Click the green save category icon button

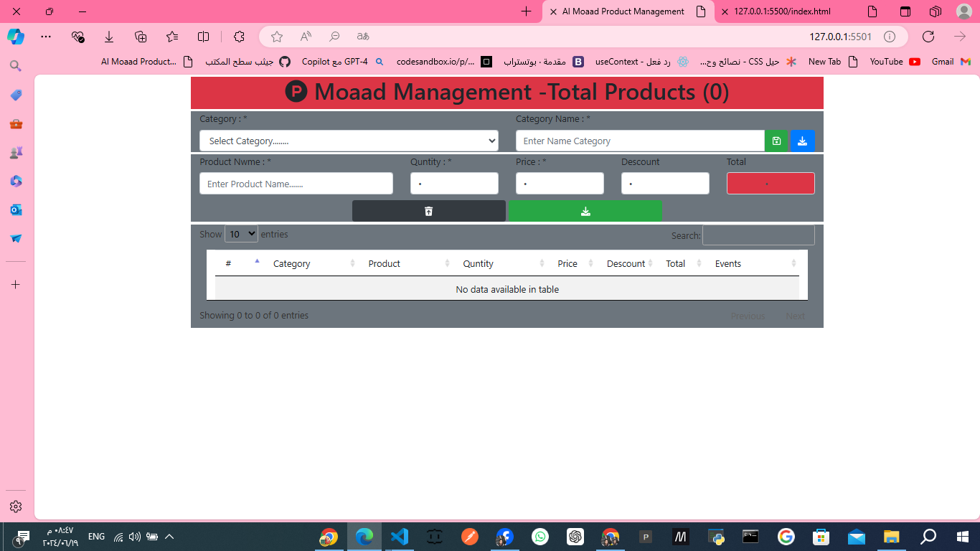point(776,141)
